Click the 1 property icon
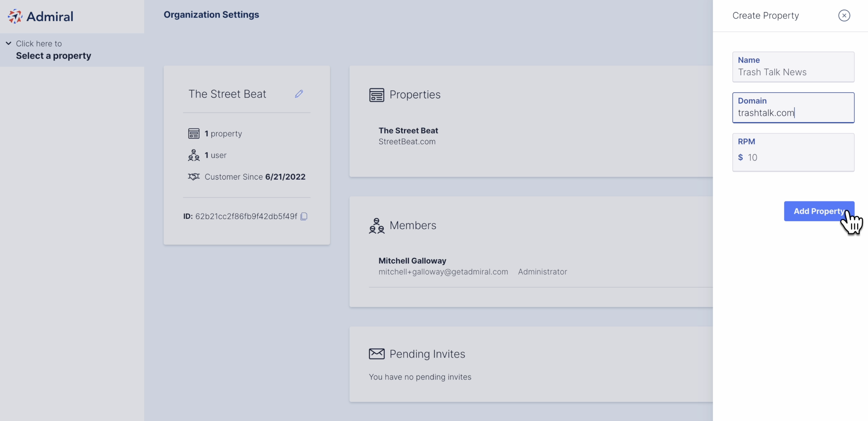 (x=194, y=134)
